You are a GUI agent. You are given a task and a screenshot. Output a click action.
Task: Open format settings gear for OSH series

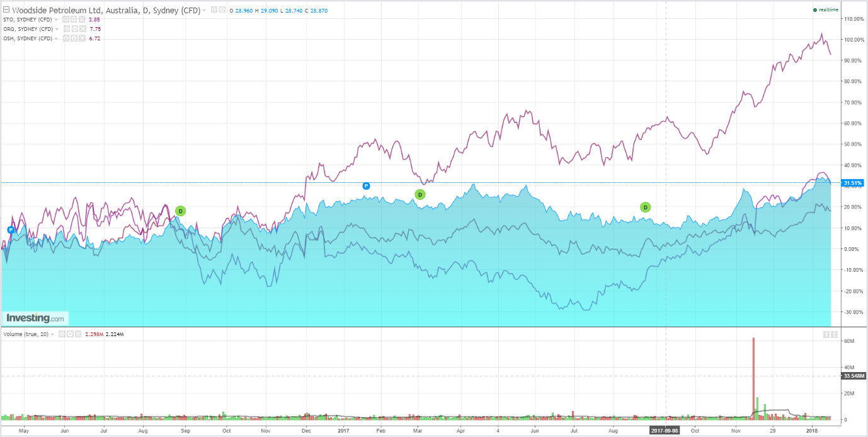74,38
